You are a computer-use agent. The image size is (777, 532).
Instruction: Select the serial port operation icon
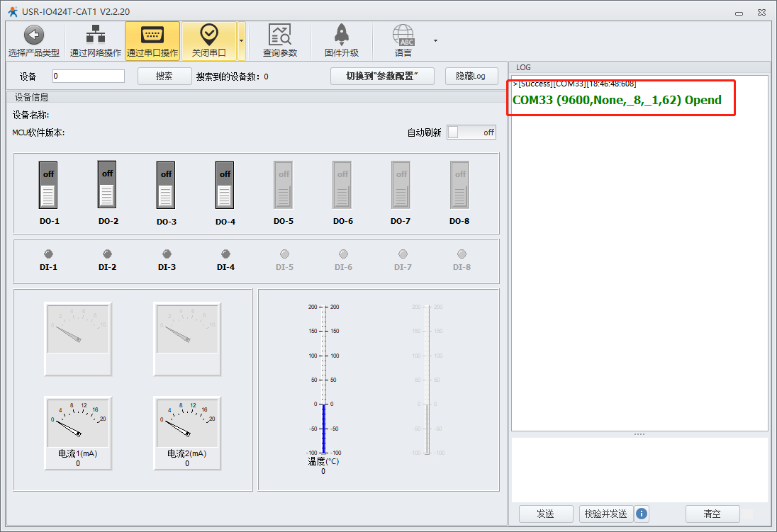coord(152,35)
